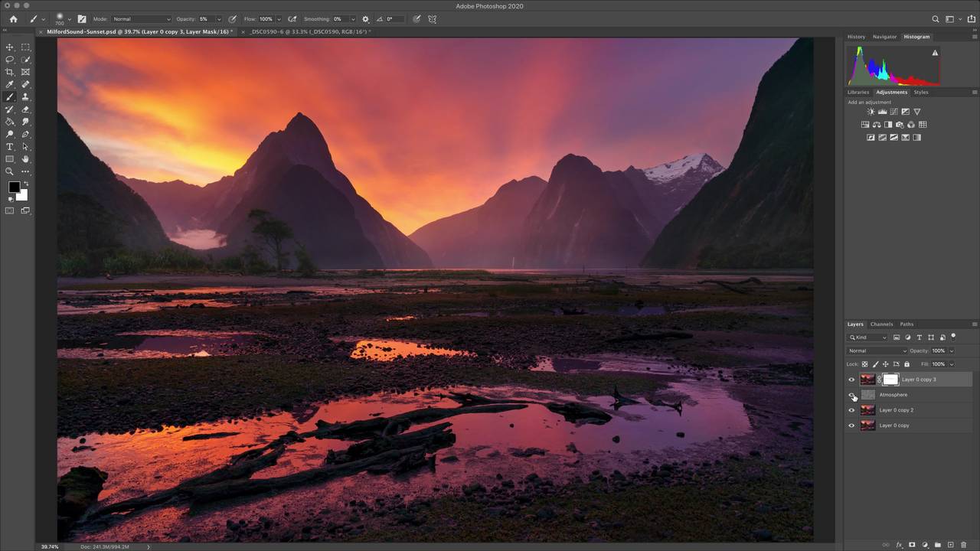Click the Home button in options bar
This screenshot has width=980, height=551.
pos(13,19)
